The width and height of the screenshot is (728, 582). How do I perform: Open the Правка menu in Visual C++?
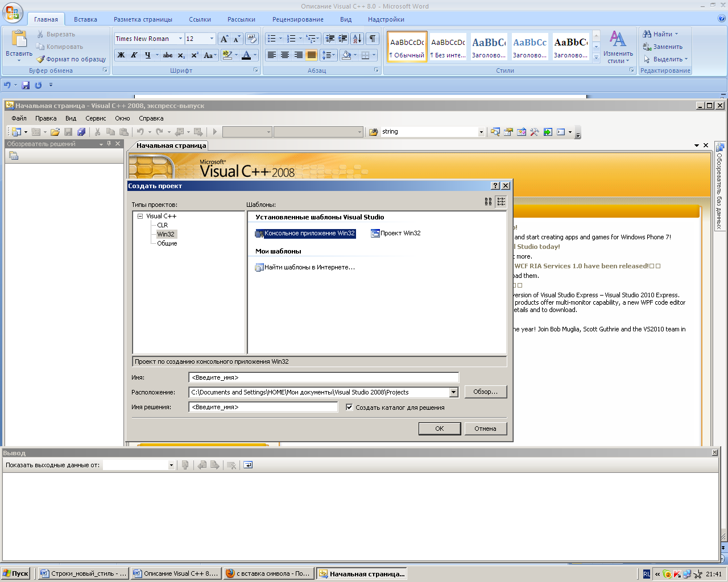(x=45, y=118)
